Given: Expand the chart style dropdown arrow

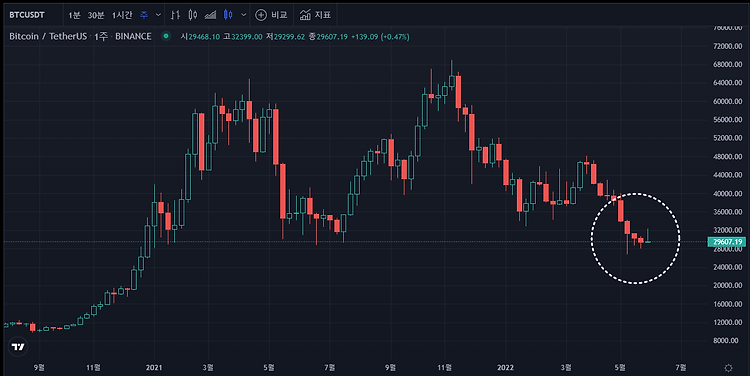Looking at the screenshot, I should (x=243, y=15).
